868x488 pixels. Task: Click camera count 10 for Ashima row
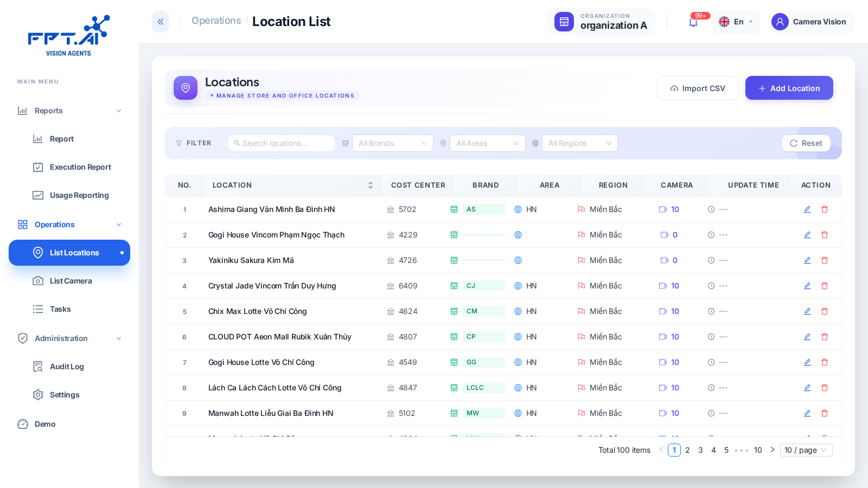pos(675,209)
